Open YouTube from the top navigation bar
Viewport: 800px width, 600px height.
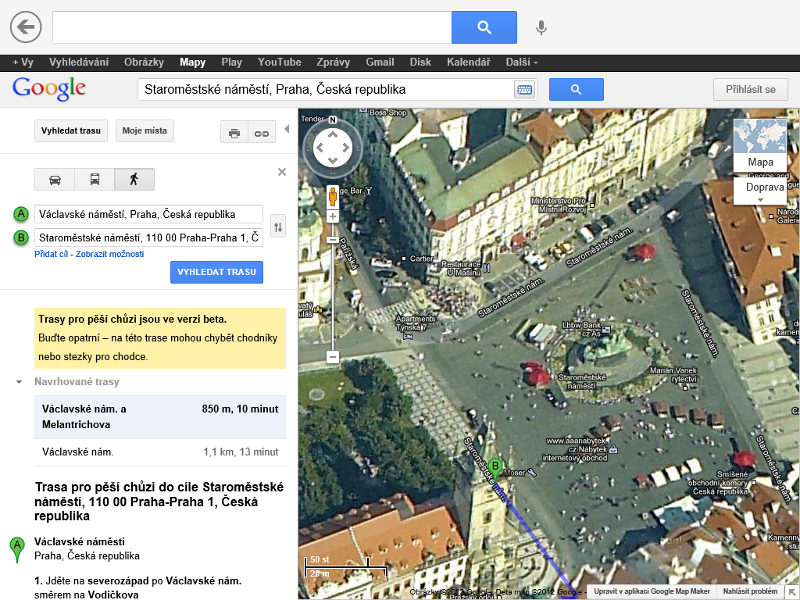click(x=279, y=62)
